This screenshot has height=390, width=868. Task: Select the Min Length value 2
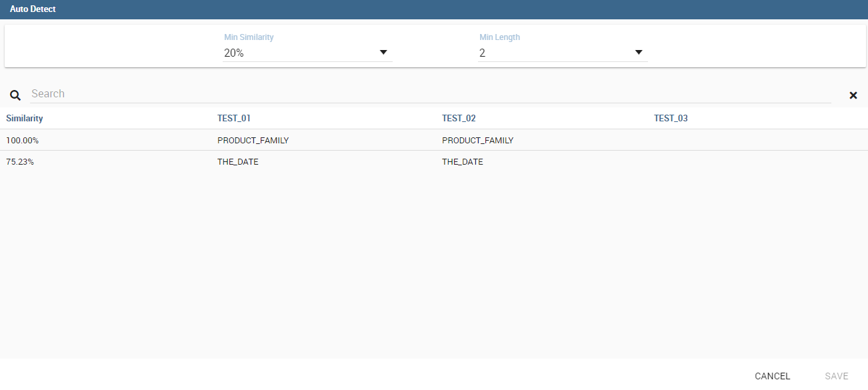(483, 53)
